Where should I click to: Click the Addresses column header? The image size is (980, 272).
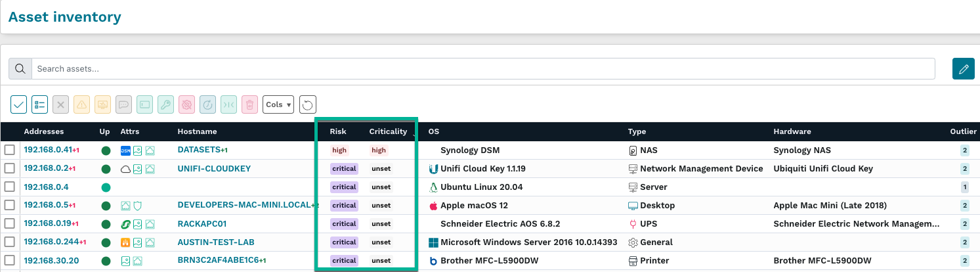click(43, 131)
